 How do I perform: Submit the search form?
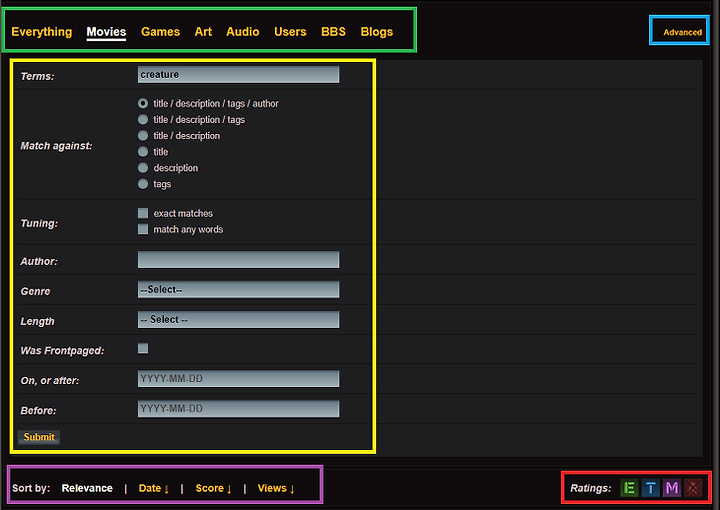(x=39, y=437)
